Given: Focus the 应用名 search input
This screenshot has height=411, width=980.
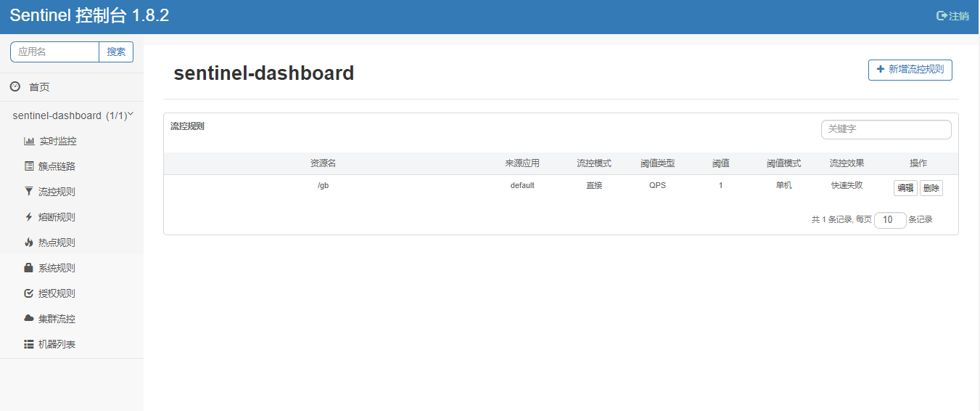Looking at the screenshot, I should point(54,52).
